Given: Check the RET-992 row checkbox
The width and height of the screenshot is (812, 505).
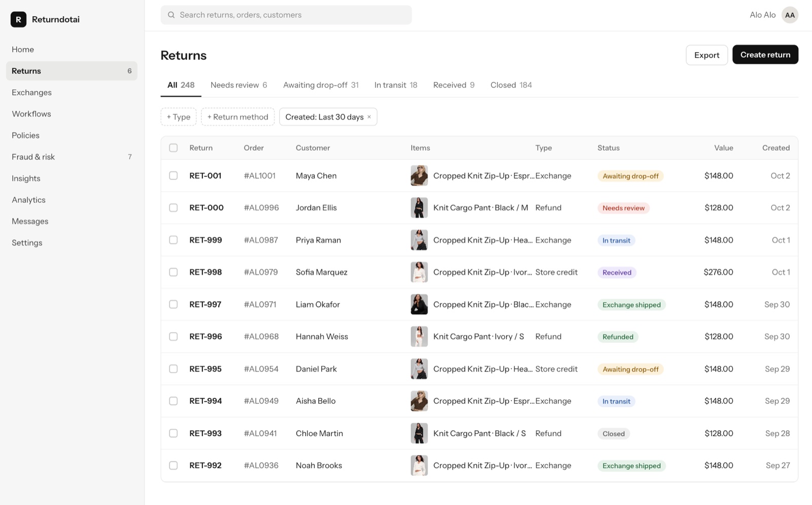Looking at the screenshot, I should pos(174,465).
